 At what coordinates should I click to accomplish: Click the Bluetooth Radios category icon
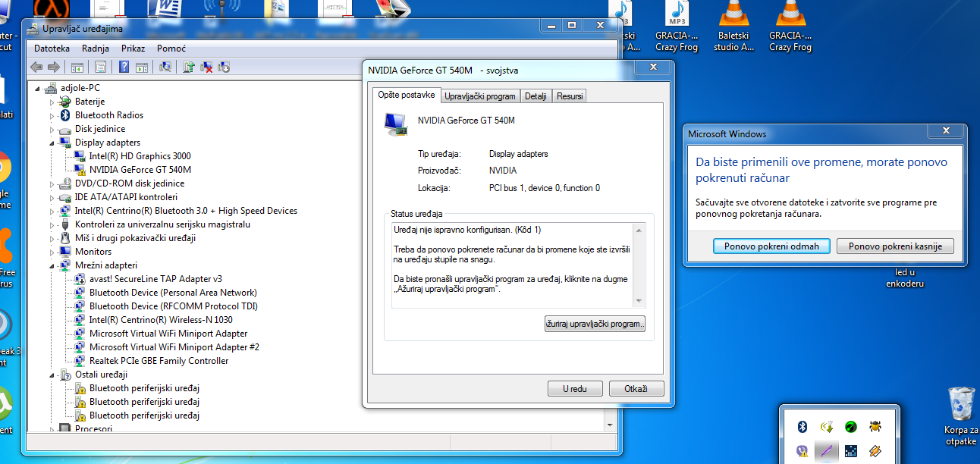[x=65, y=115]
